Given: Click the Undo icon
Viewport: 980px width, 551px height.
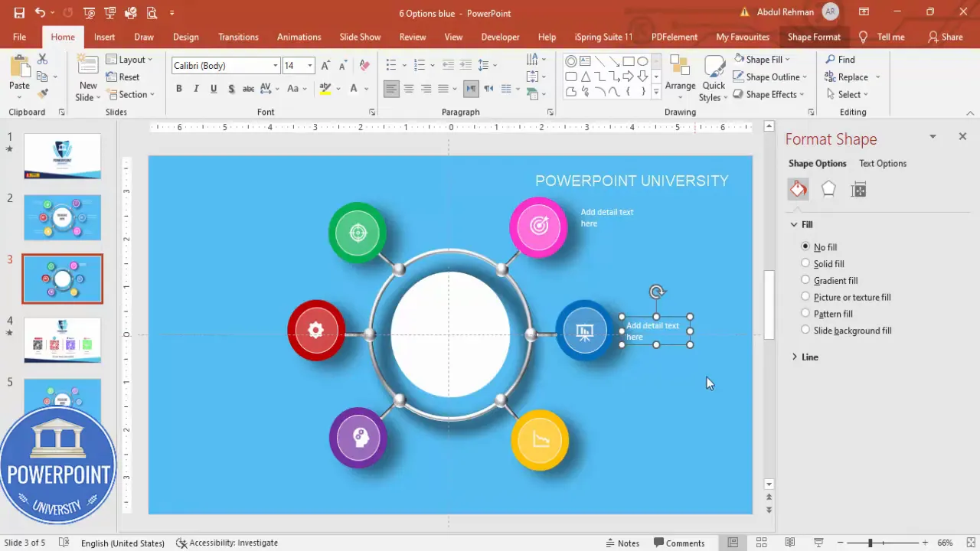Looking at the screenshot, I should coord(40,13).
